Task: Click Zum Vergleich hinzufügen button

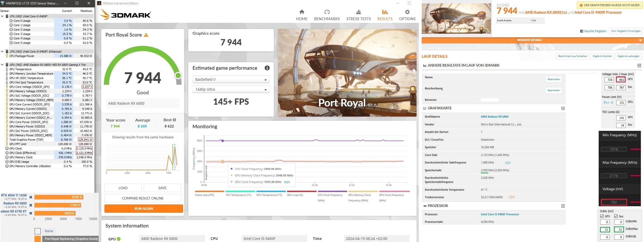Action: pyautogui.click(x=626, y=31)
